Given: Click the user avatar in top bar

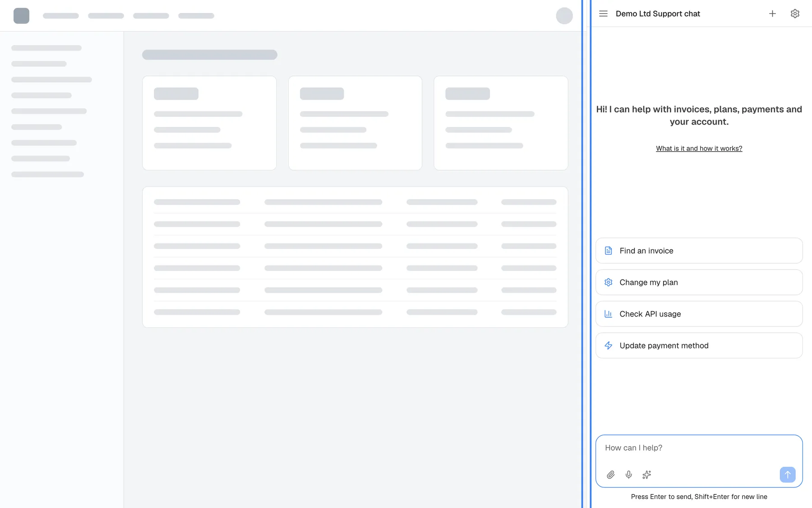Looking at the screenshot, I should [564, 16].
